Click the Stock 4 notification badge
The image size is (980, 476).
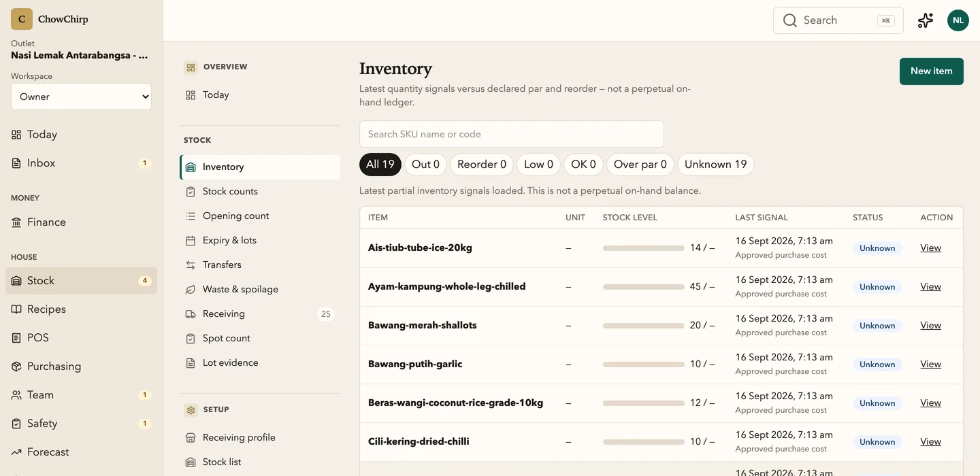coord(144,281)
